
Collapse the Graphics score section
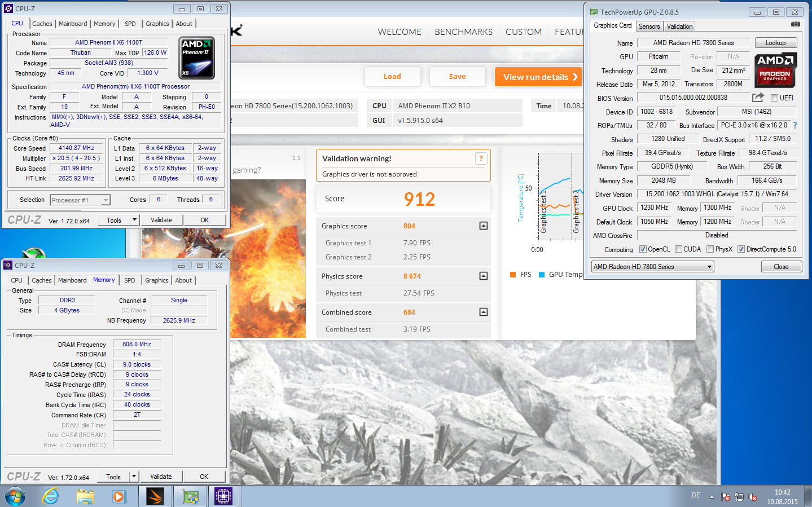tap(484, 226)
